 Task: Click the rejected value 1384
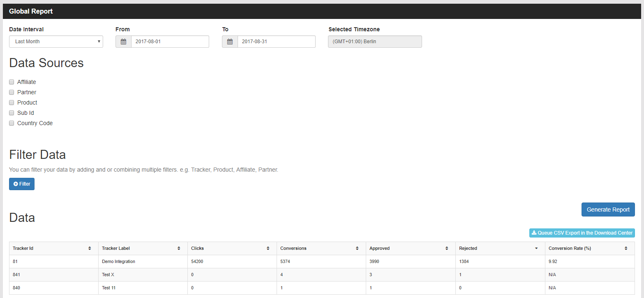465,261
